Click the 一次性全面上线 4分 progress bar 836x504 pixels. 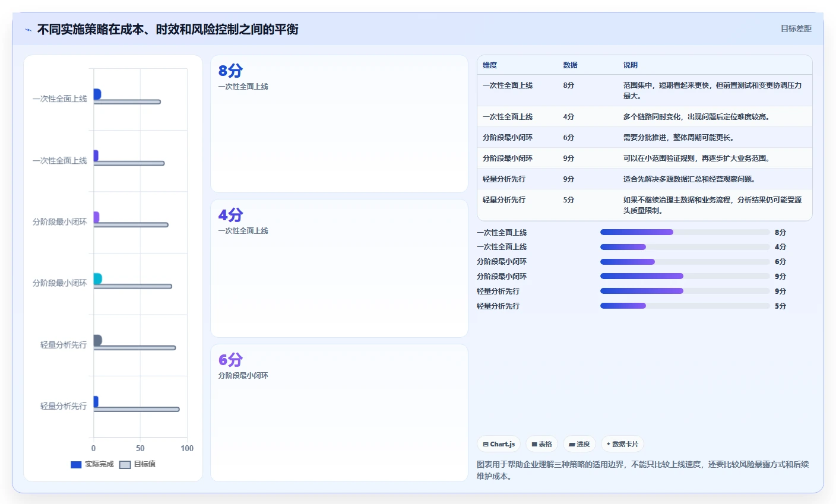[685, 247]
